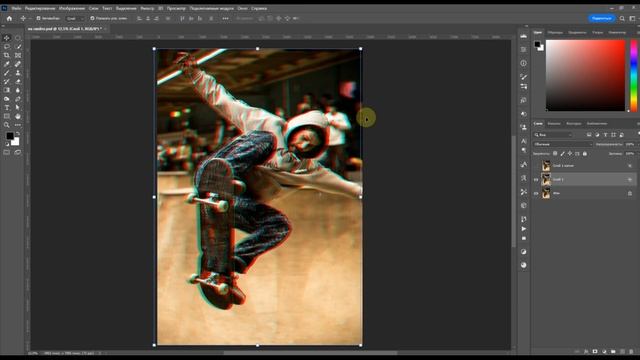This screenshot has height=360, width=640.
Task: Select the Blur drop tool
Action: 18,90
